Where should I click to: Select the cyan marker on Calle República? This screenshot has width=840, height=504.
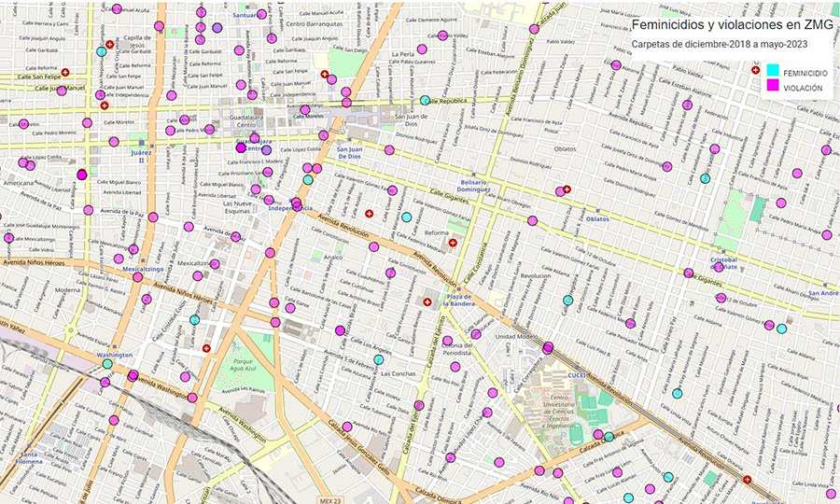[x=425, y=100]
